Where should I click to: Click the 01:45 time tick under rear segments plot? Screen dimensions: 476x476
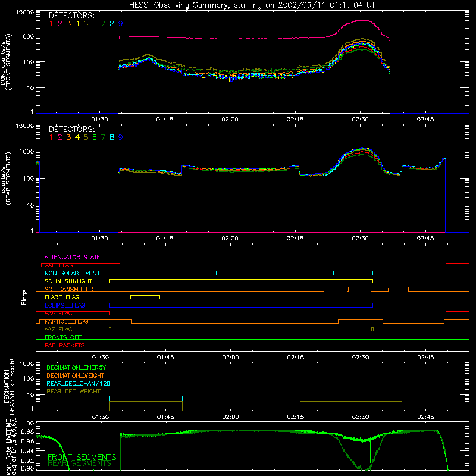click(165, 239)
